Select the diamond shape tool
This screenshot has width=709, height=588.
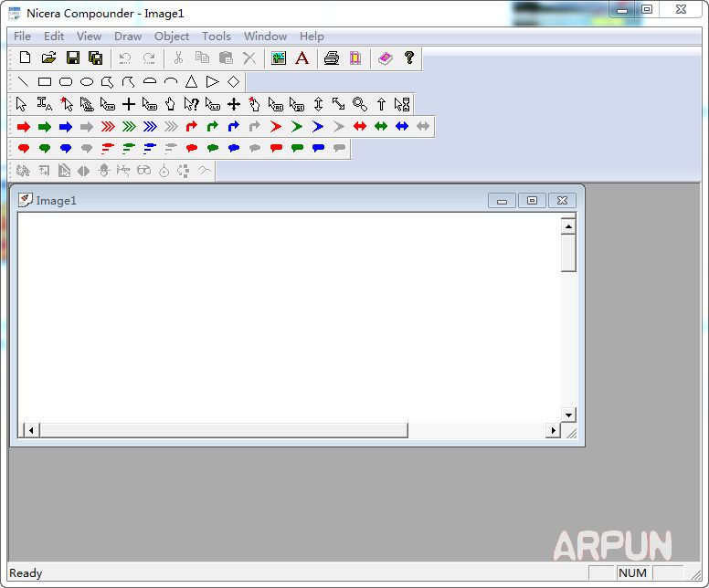tap(233, 81)
